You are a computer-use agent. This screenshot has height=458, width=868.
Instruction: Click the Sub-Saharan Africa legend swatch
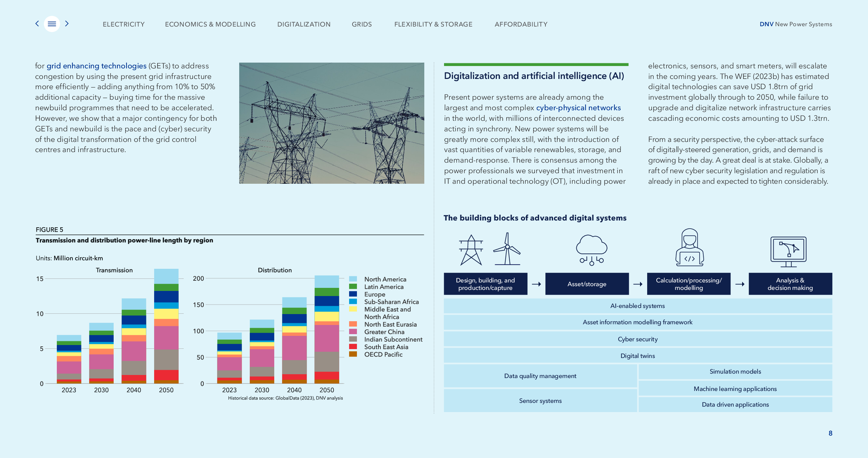click(x=353, y=301)
